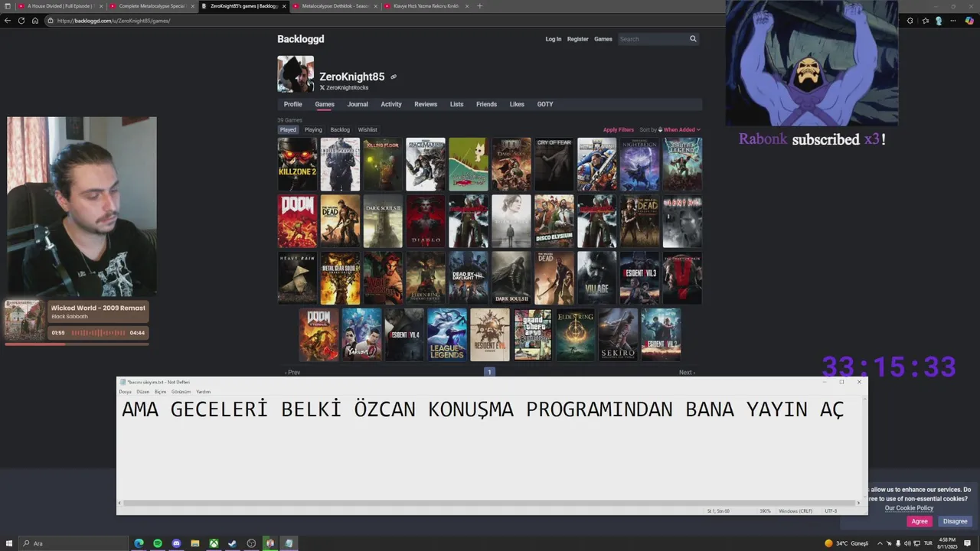Click the search magnifier icon on Backloggd
980x551 pixels.
point(693,39)
